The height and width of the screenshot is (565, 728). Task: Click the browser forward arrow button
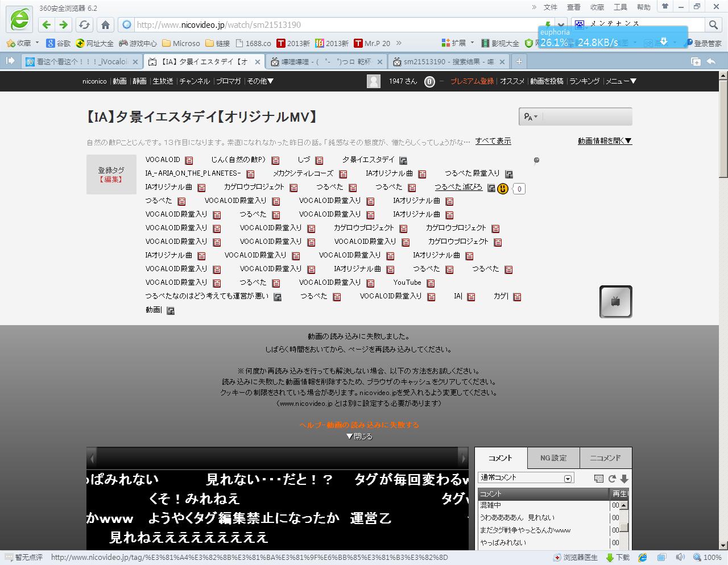click(x=64, y=24)
